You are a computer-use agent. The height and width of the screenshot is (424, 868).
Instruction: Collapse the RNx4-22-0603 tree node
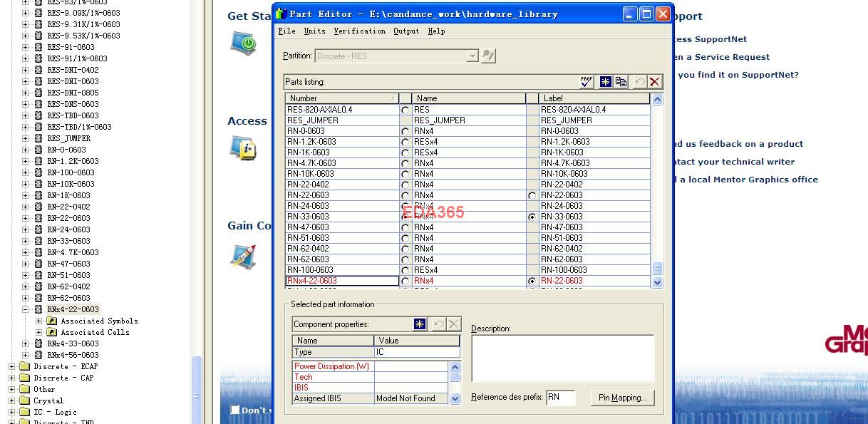[x=26, y=309]
